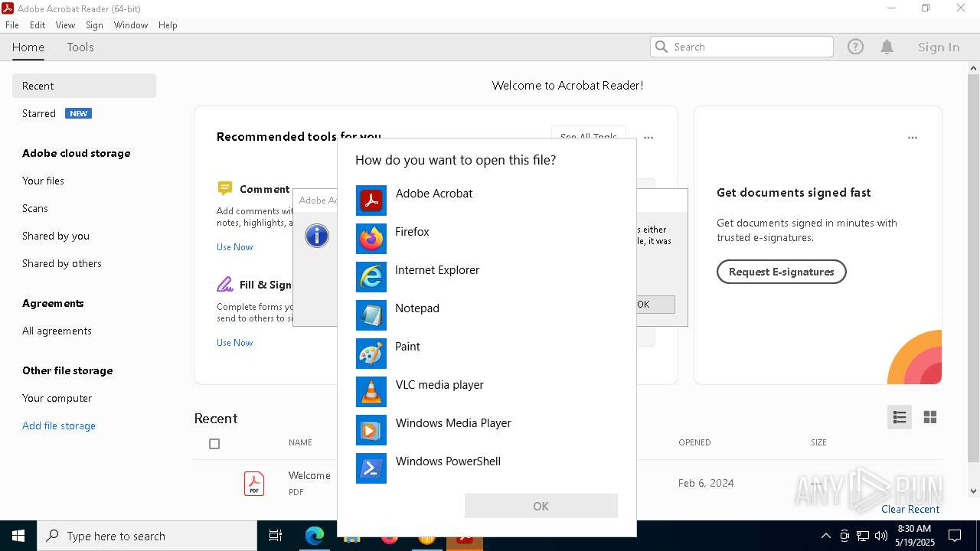Click the Comment tool speech bubble icon
Screen dimensions: 980x551
tap(224, 188)
